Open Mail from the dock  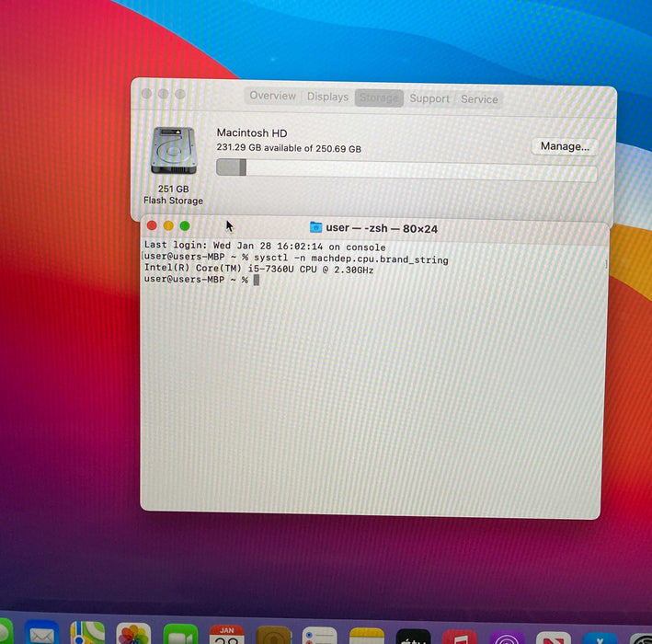(x=41, y=633)
